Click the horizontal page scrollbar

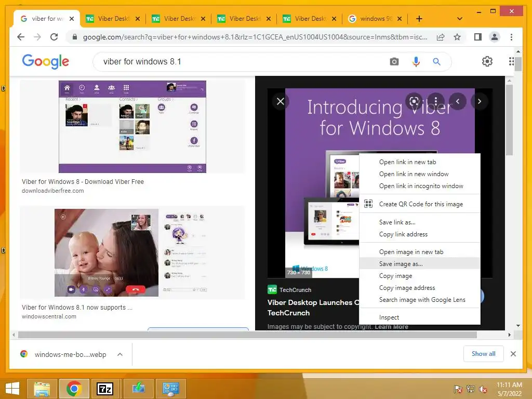coord(247,335)
